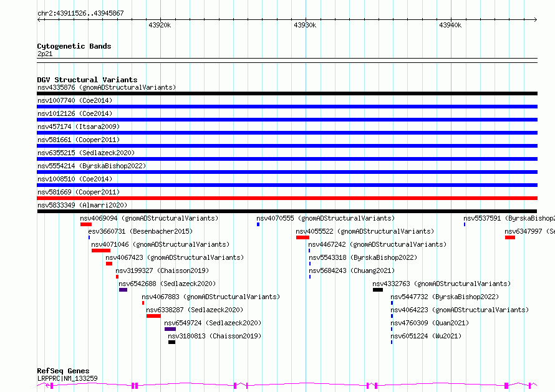The image size is (555, 392).
Task: Click nsv457174 (Itsara2009) variant label
Action: 79,127
